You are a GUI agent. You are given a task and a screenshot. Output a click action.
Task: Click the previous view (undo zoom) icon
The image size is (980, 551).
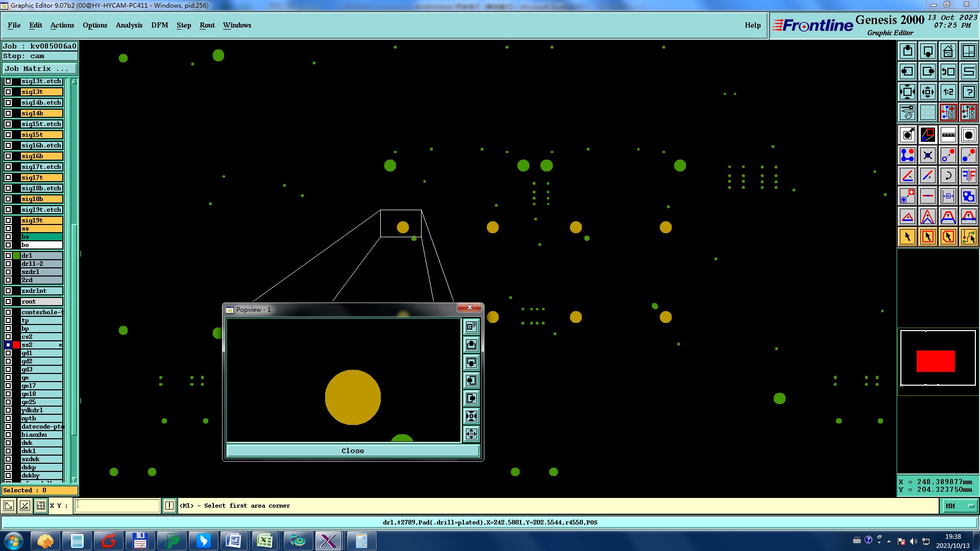(948, 71)
